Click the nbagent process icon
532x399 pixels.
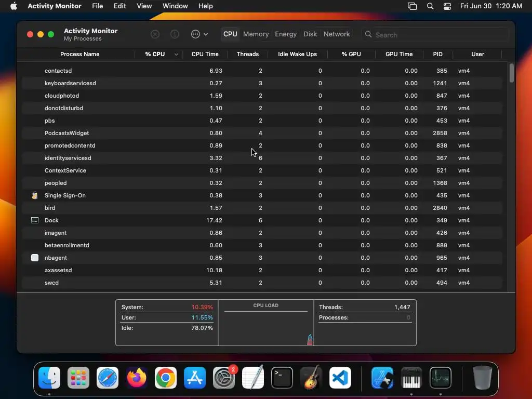click(x=35, y=258)
